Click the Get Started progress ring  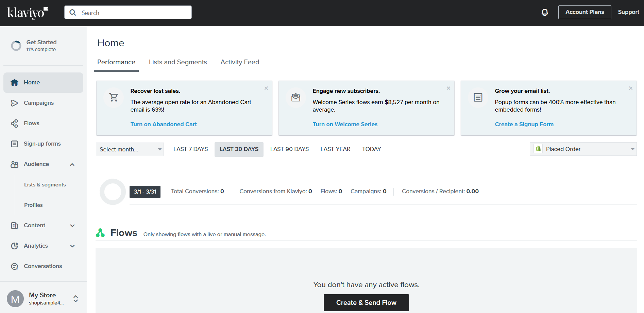(x=16, y=46)
